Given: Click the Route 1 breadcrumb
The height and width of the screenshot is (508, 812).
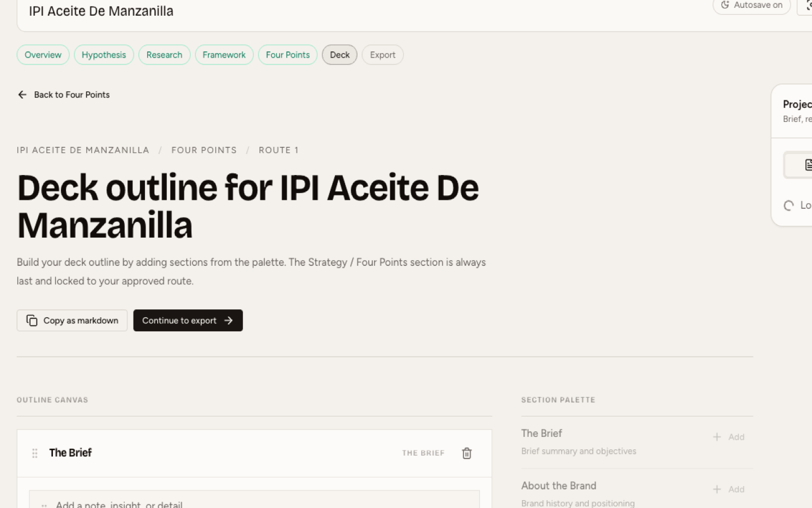Looking at the screenshot, I should click(x=279, y=150).
